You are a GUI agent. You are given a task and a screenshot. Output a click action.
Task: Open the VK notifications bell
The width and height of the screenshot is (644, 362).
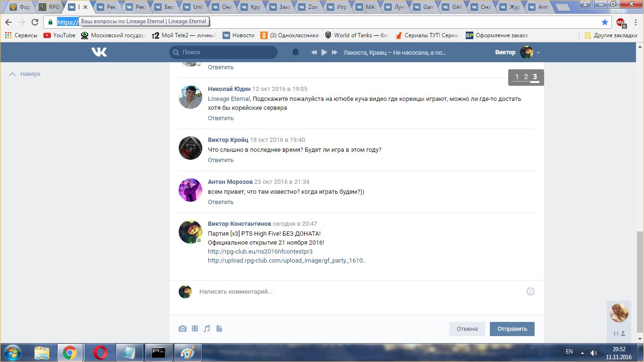coord(296,52)
